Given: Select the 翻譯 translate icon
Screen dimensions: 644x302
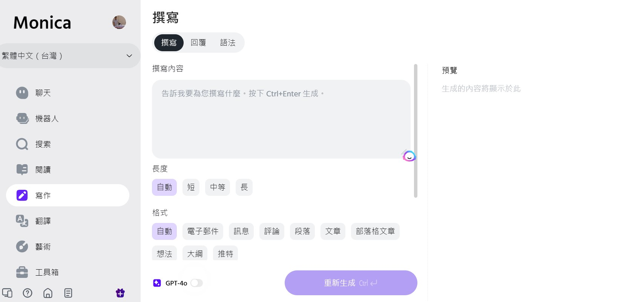Looking at the screenshot, I should (22, 221).
